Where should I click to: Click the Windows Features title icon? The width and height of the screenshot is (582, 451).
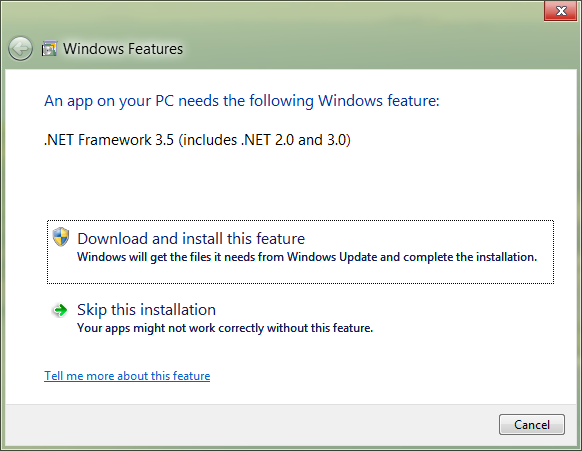pyautogui.click(x=49, y=49)
